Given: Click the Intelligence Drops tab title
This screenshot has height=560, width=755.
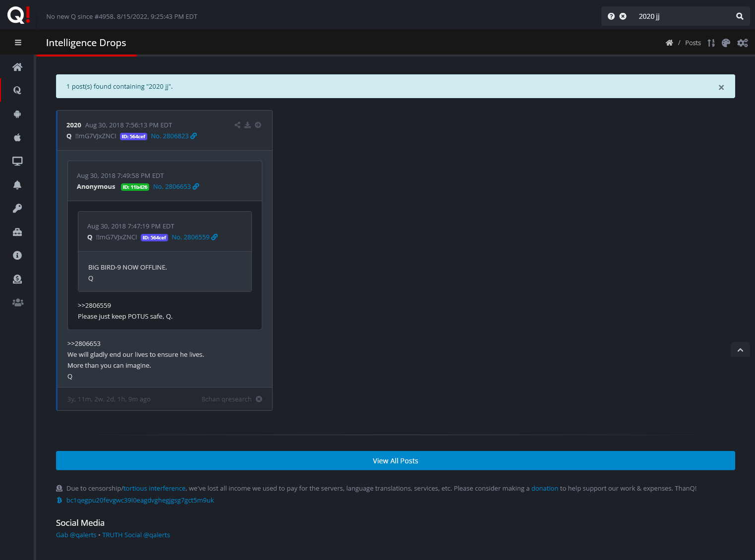Looking at the screenshot, I should [86, 43].
